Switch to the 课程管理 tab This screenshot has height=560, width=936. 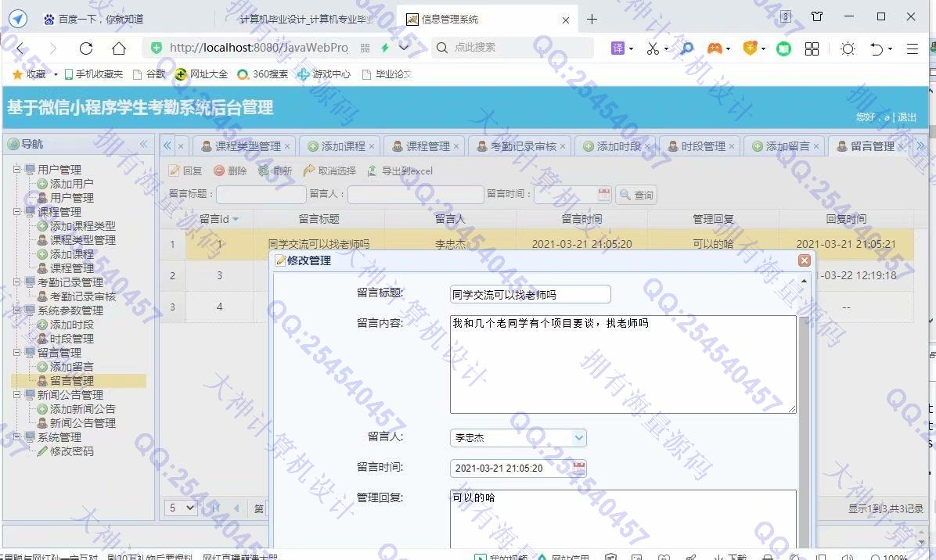(x=426, y=146)
